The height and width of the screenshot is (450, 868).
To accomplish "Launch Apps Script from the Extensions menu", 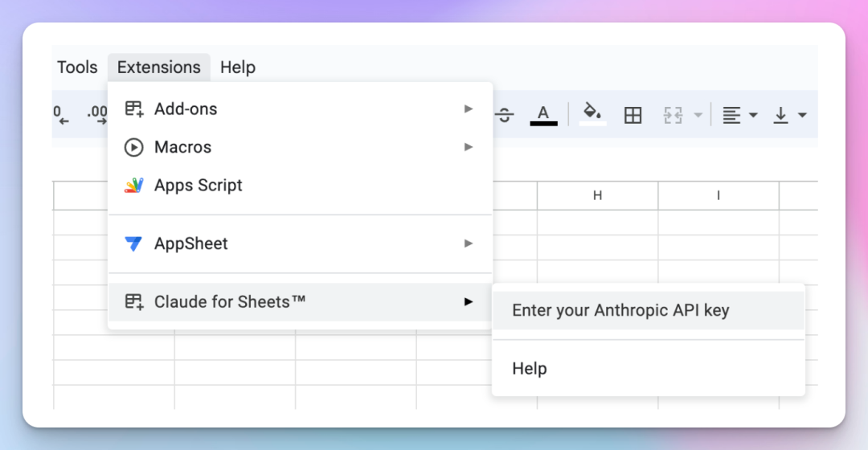I will click(198, 186).
